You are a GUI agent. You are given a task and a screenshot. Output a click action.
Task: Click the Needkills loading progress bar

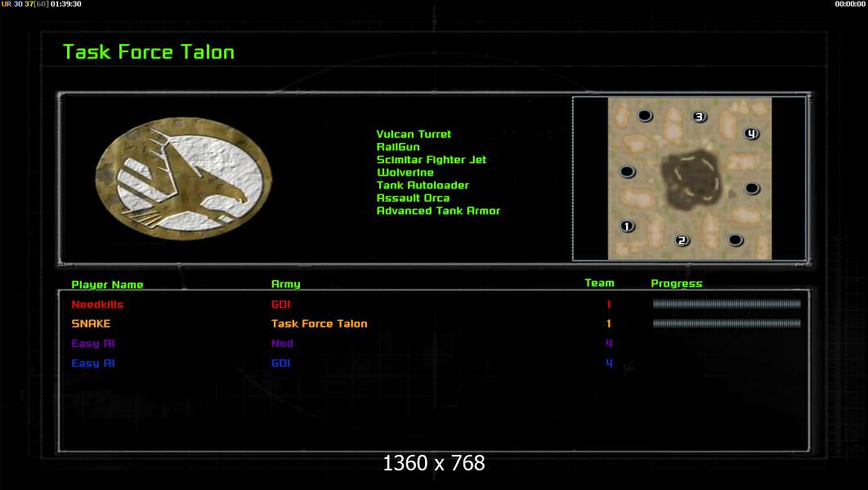727,304
